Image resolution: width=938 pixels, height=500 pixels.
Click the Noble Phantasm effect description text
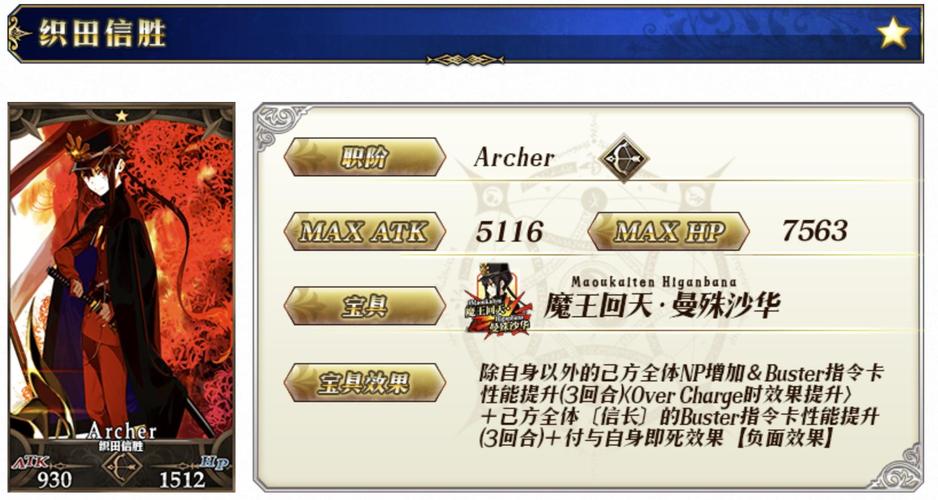pos(681,407)
